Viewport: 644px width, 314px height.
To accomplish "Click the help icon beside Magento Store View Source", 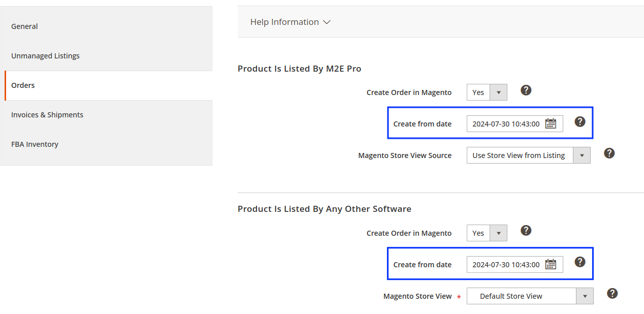I will pos(609,153).
